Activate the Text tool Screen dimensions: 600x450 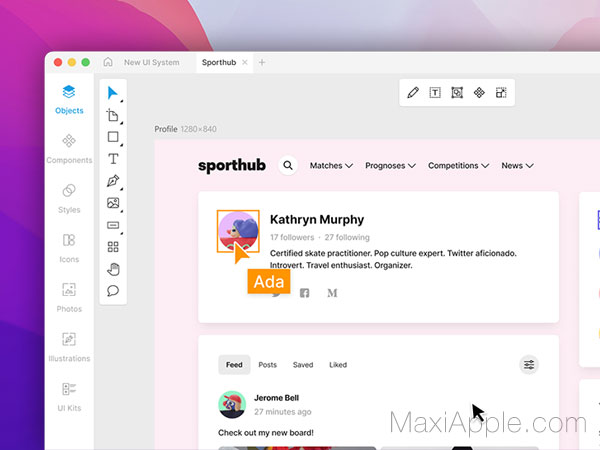pyautogui.click(x=113, y=159)
